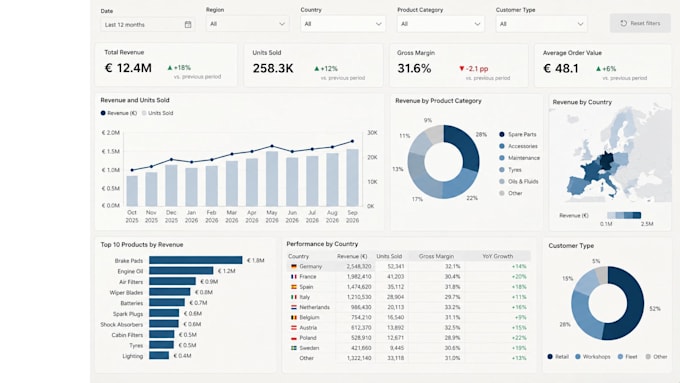Sort by the YoY Growth column header

[497, 256]
